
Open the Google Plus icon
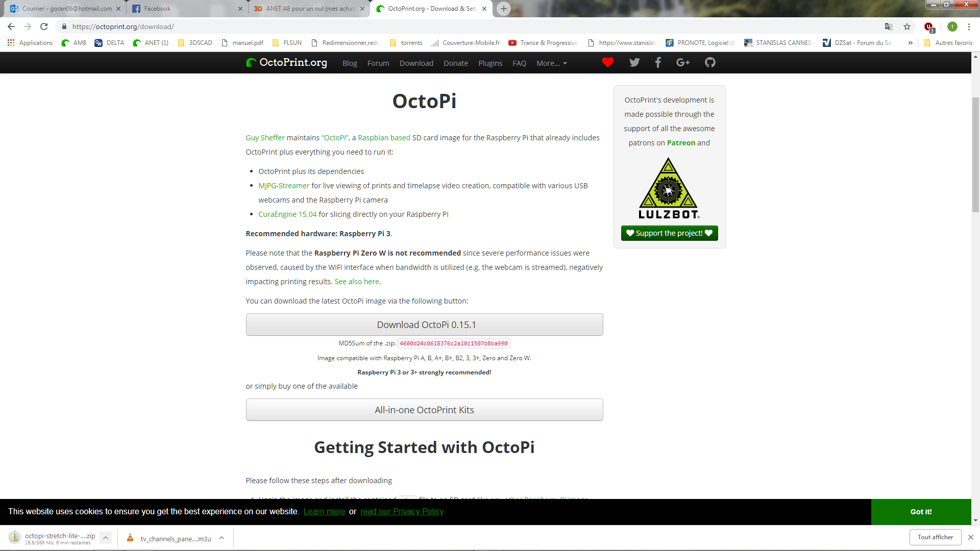[683, 63]
